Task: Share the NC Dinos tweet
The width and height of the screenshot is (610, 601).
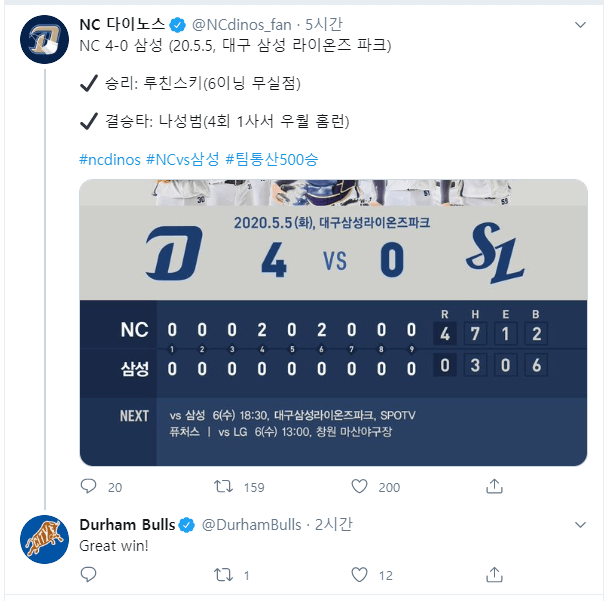Action: click(494, 486)
